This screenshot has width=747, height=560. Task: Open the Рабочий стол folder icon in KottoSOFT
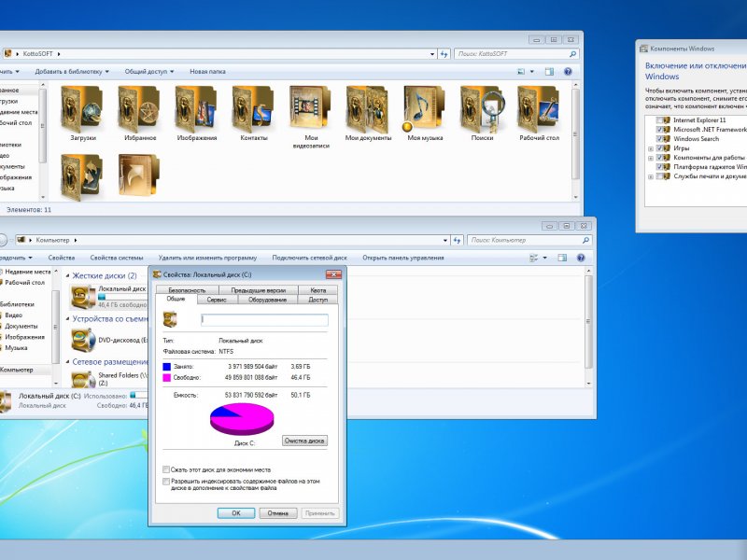click(x=539, y=109)
